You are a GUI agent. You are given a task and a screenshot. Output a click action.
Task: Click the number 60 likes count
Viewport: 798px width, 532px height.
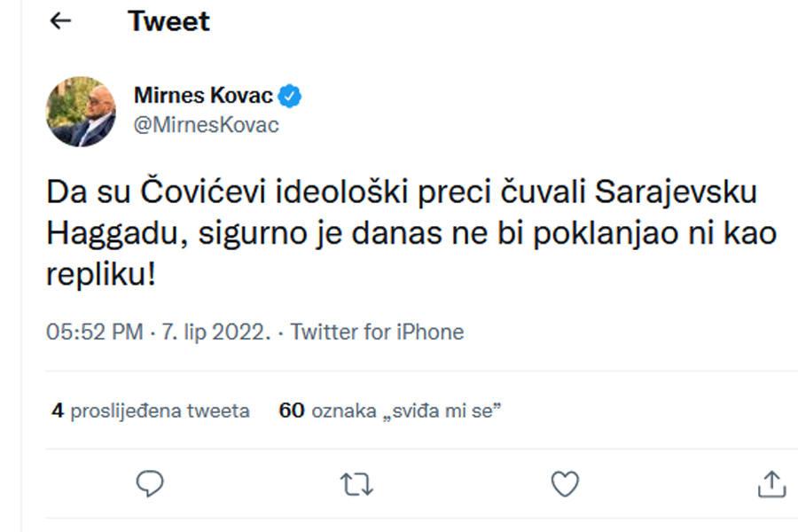292,411
